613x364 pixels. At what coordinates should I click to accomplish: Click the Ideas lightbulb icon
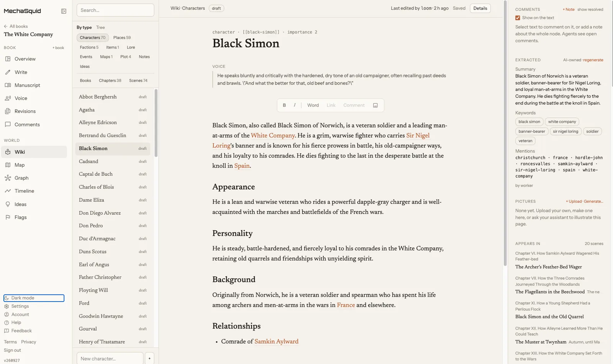click(8, 204)
